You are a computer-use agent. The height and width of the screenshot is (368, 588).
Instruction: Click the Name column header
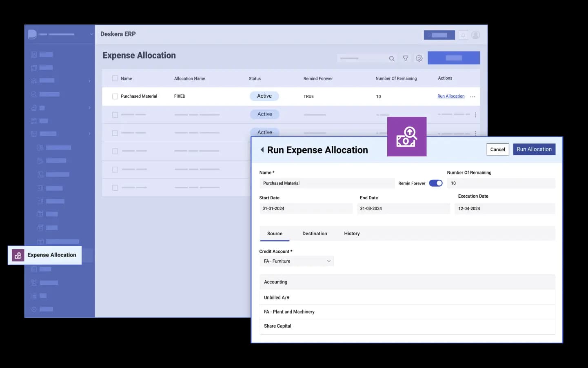pos(126,79)
